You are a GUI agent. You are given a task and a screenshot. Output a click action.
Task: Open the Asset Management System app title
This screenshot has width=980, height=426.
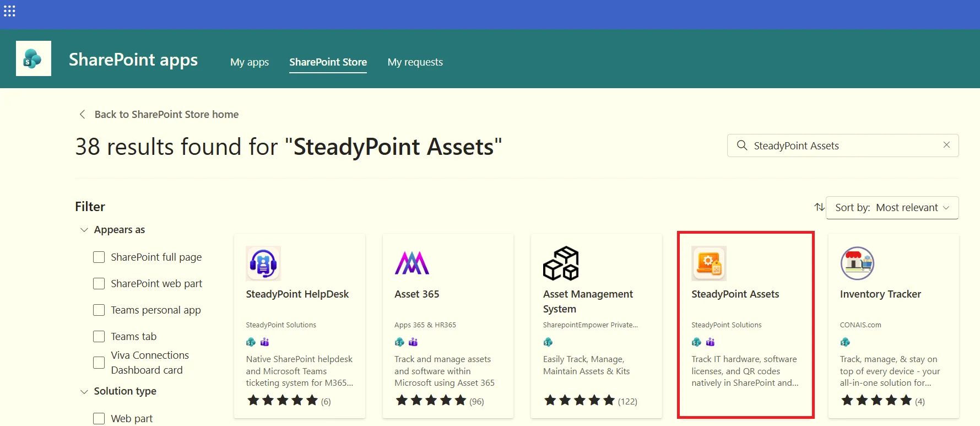[x=588, y=301]
